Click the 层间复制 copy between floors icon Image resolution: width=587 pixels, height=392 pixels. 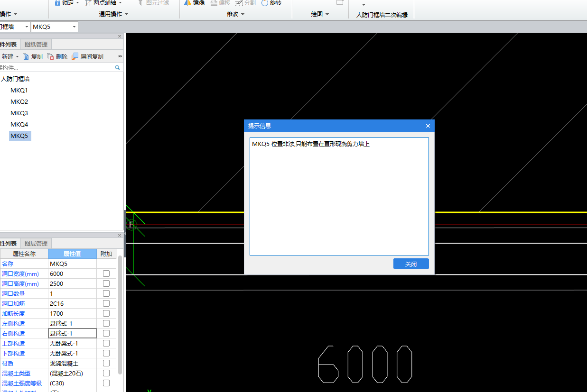[x=75, y=56]
